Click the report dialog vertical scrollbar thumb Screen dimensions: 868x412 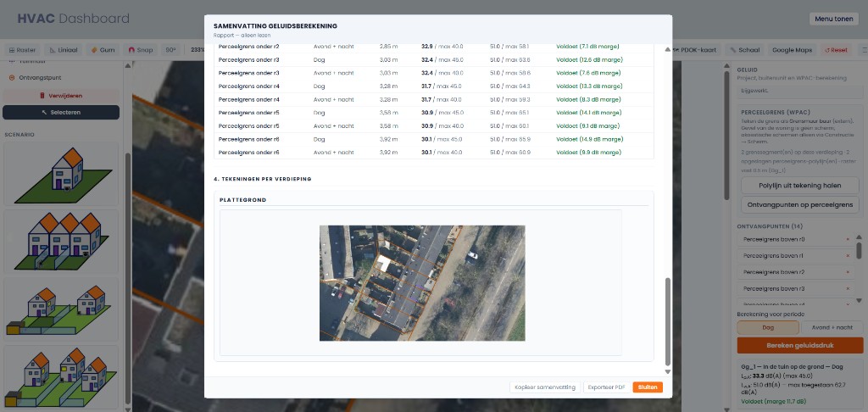(x=668, y=320)
